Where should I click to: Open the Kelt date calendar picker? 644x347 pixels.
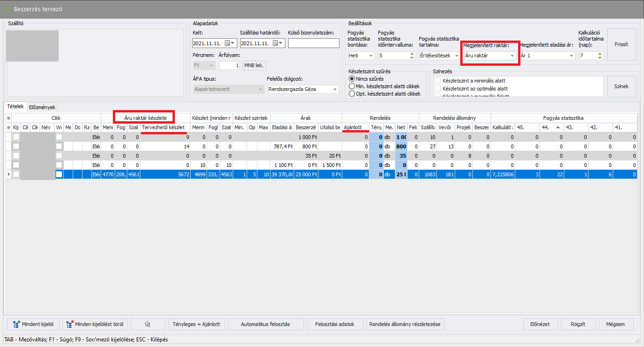230,43
